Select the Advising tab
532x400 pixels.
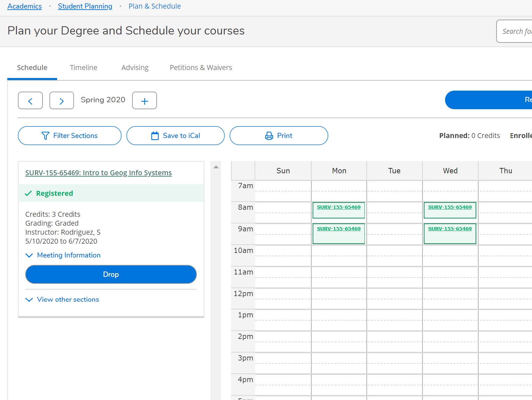pos(134,67)
